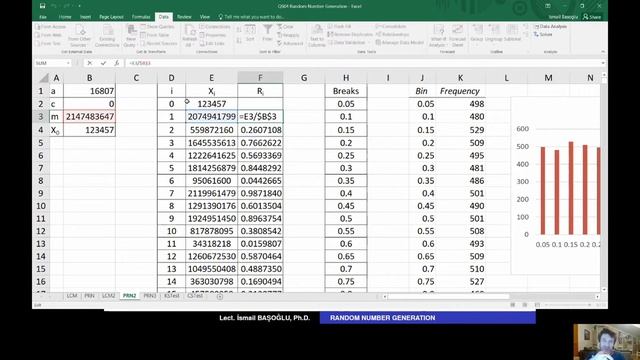
Task: Switch to the LCM2 sheet tab
Action: coord(109,296)
